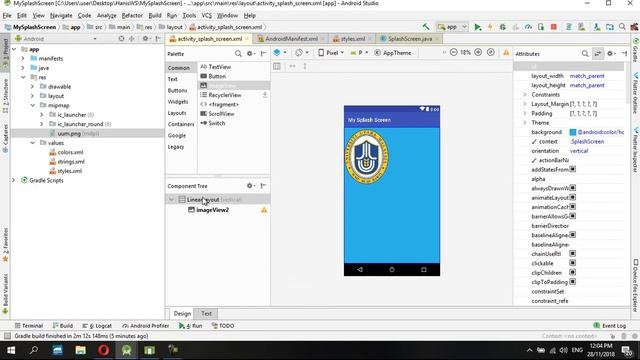
Task: Search the Palette with magnifier icon
Action: pyautogui.click(x=238, y=53)
